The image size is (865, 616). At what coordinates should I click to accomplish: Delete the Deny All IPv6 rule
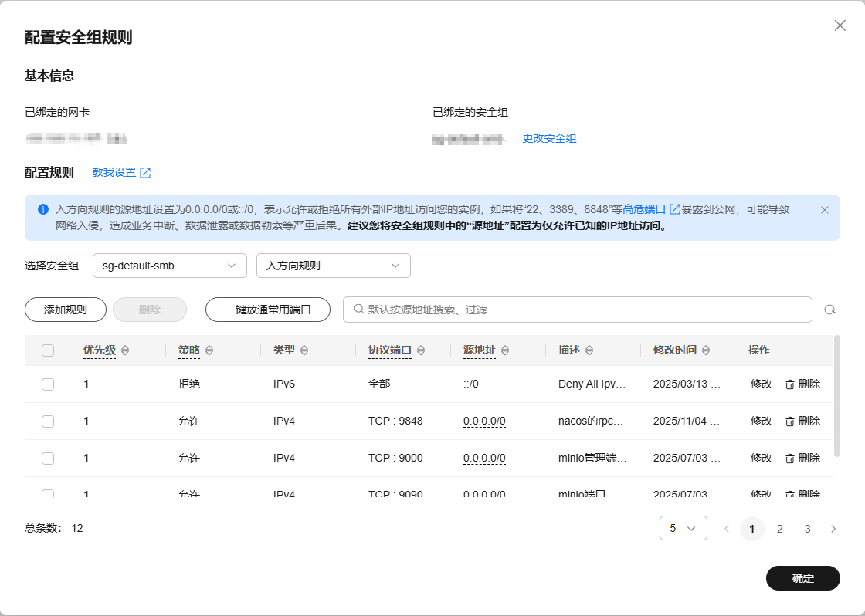[802, 384]
